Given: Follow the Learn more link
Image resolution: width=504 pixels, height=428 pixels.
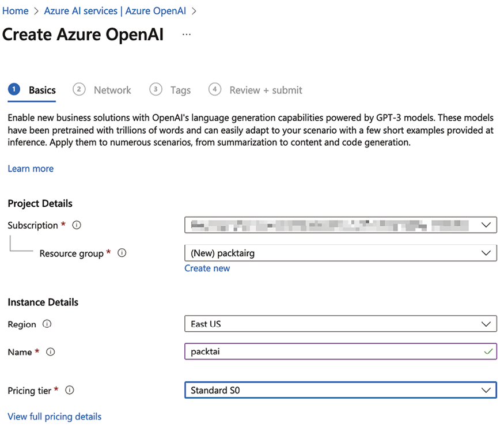Looking at the screenshot, I should pyautogui.click(x=31, y=169).
